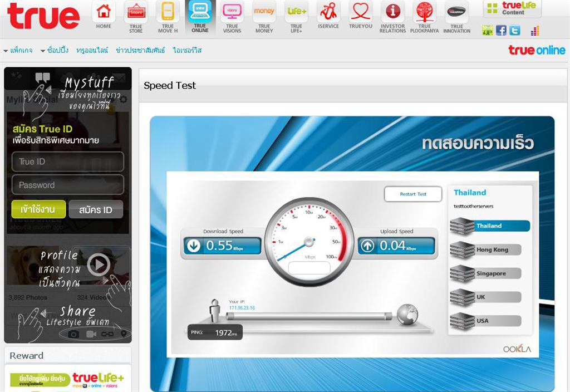This screenshot has height=392, width=570.
Task: Expand the ช้อปปิ้ง dropdown menu
Action: (x=55, y=50)
